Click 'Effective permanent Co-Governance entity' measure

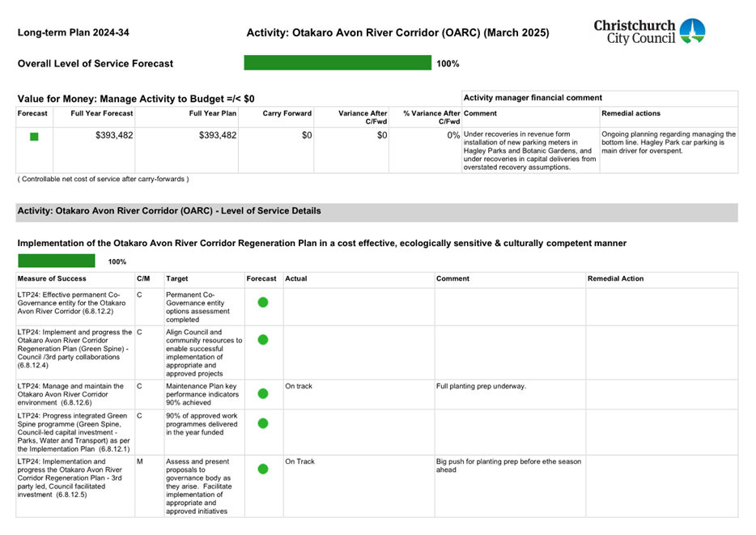[71, 304]
